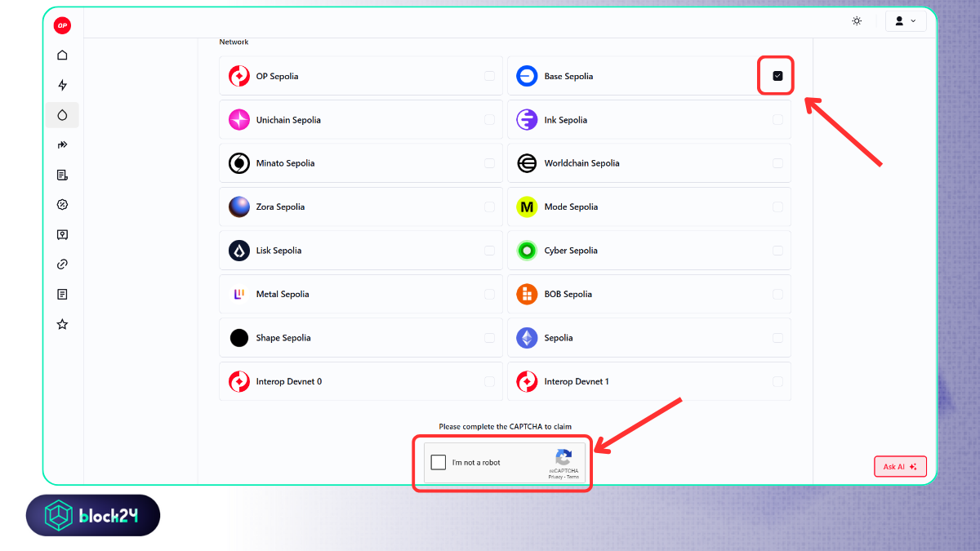
Task: Click the reCAPTCHA logo
Action: 563,457
